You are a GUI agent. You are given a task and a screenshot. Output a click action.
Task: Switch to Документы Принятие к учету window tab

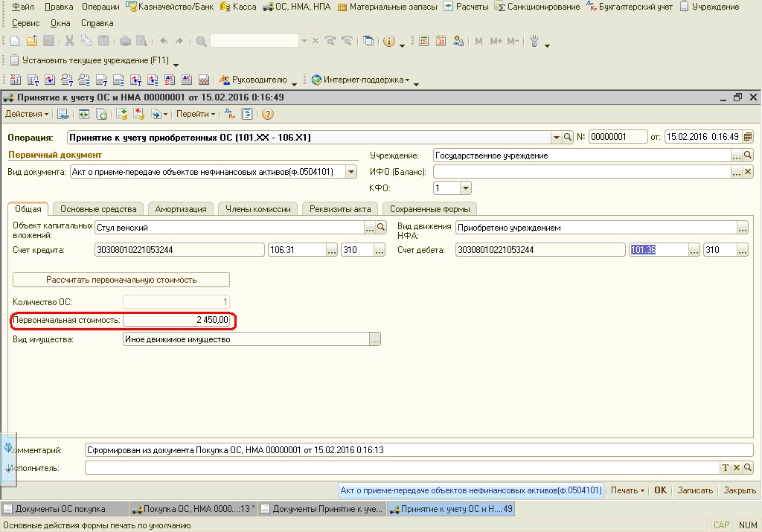(x=322, y=509)
